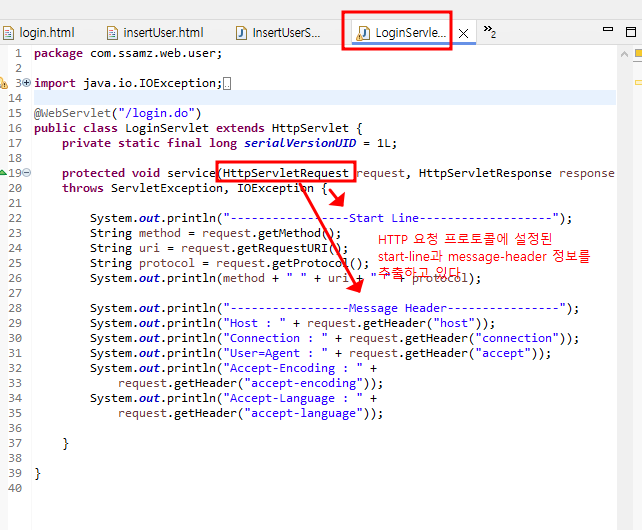The height and width of the screenshot is (530, 642).
Task: Click the override indicator at line 19
Action: tap(3, 172)
